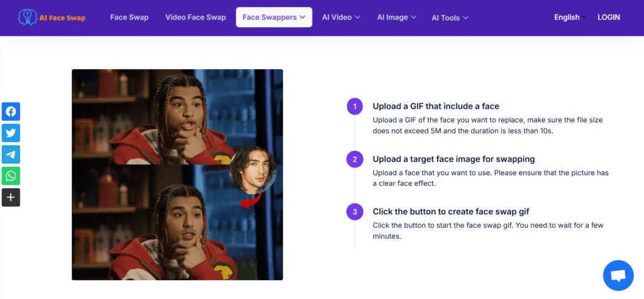Open more sharing options plus icon
Viewport: 644px width, 299px height.
click(11, 197)
